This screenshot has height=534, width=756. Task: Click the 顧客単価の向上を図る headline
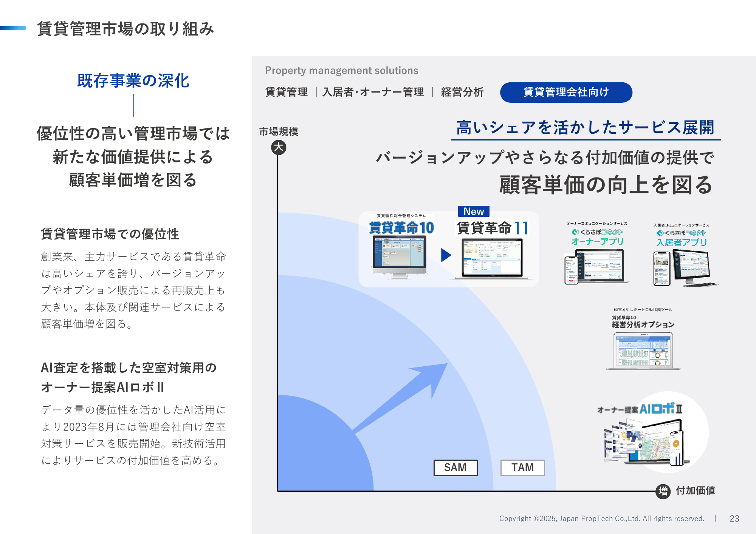[x=606, y=185]
